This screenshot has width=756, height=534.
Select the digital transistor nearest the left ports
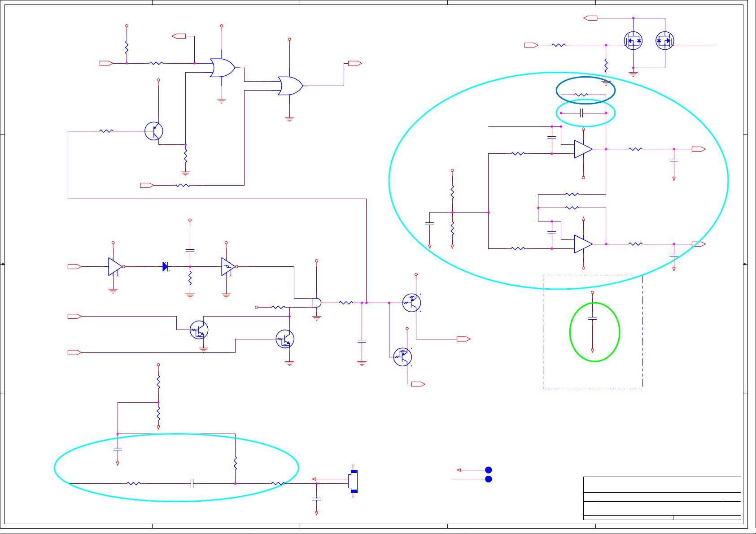point(199,330)
